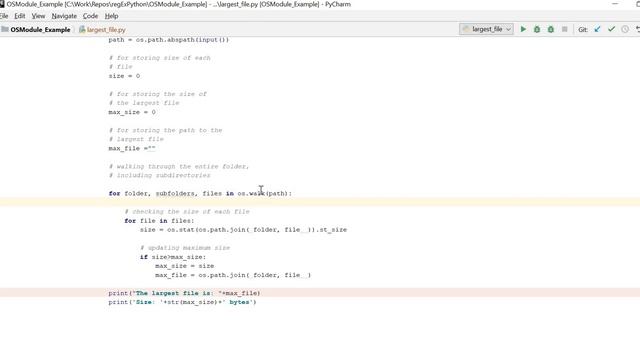
Task: Select the OSModule_Example breadcrumb folder
Action: 36,30
